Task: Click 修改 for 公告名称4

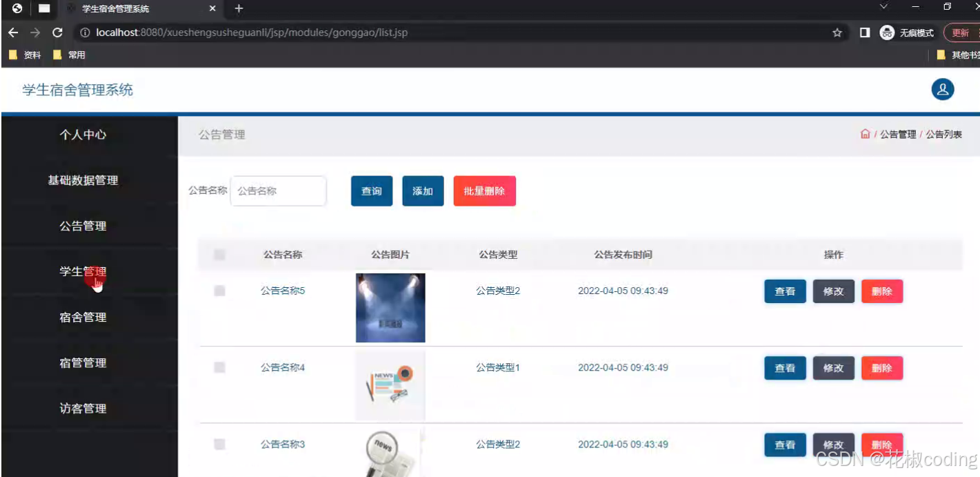Action: pos(834,368)
